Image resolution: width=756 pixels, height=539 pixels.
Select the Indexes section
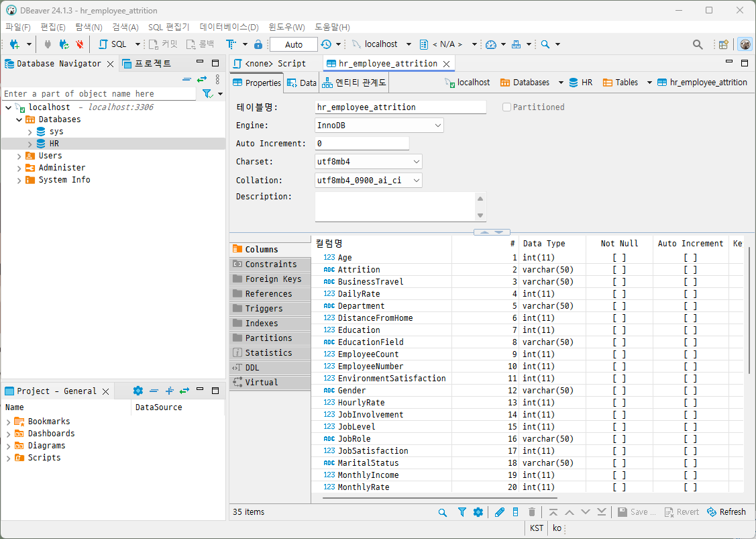[270, 324]
